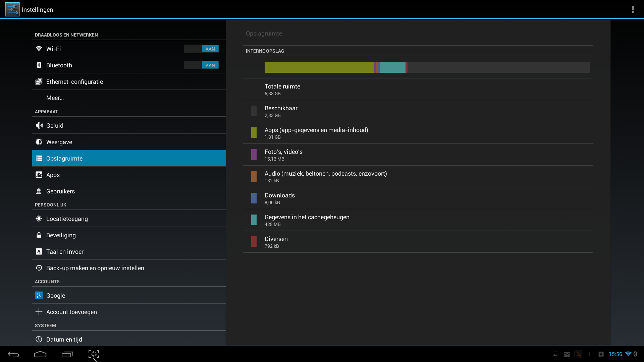The height and width of the screenshot is (362, 644).
Task: Open Datum en tijd via the clock icon
Action: tap(39, 339)
